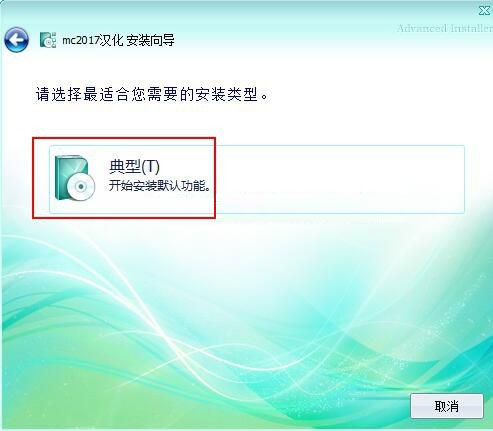Click the installer disc icon beside the title
Screen dimensions: 493x431
(48, 40)
